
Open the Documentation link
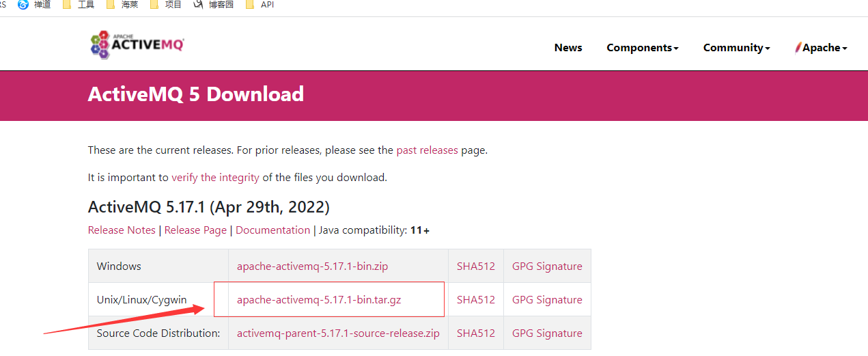tap(272, 230)
